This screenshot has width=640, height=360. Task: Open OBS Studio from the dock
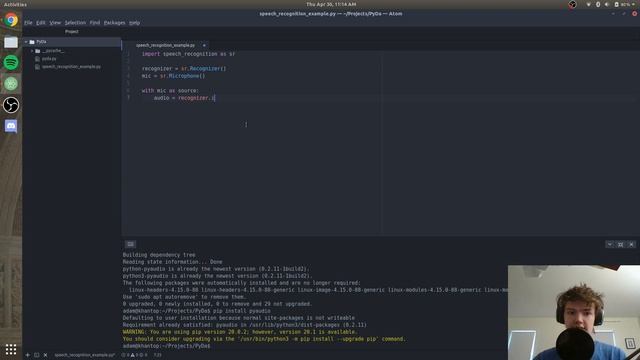tap(11, 105)
